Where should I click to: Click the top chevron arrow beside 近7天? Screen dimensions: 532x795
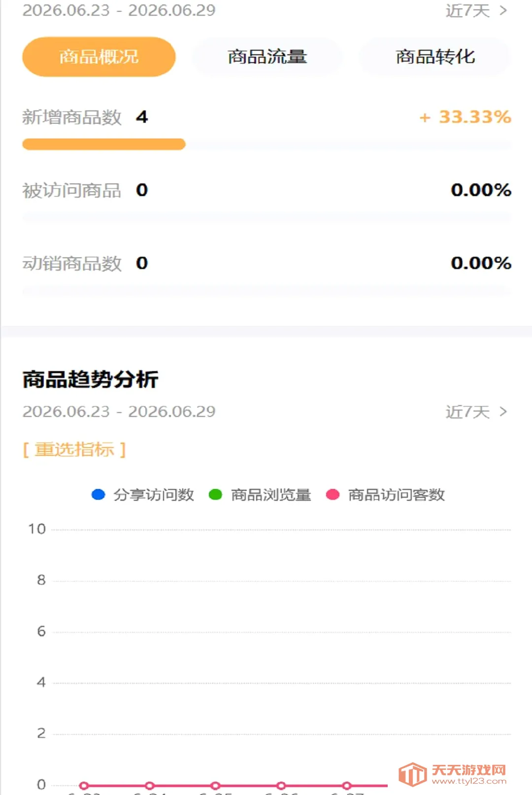pos(503,10)
